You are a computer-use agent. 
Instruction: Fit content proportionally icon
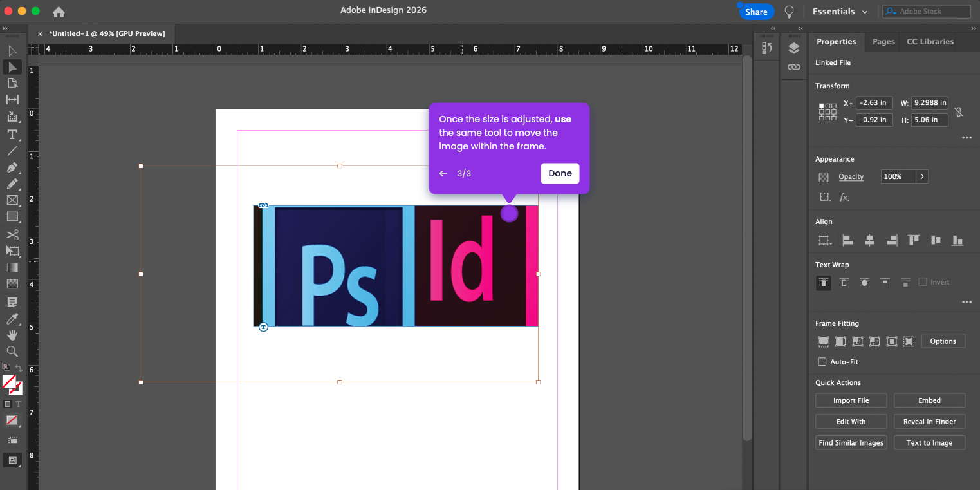[x=840, y=341]
